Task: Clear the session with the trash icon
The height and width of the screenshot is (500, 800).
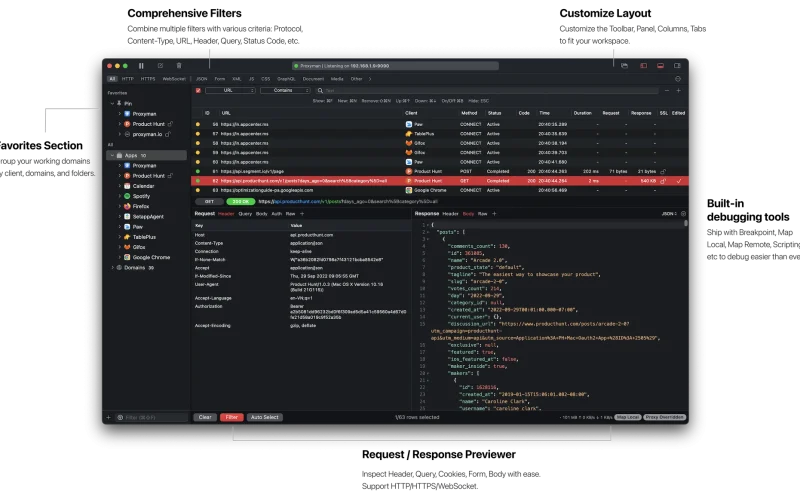Action: click(x=179, y=66)
